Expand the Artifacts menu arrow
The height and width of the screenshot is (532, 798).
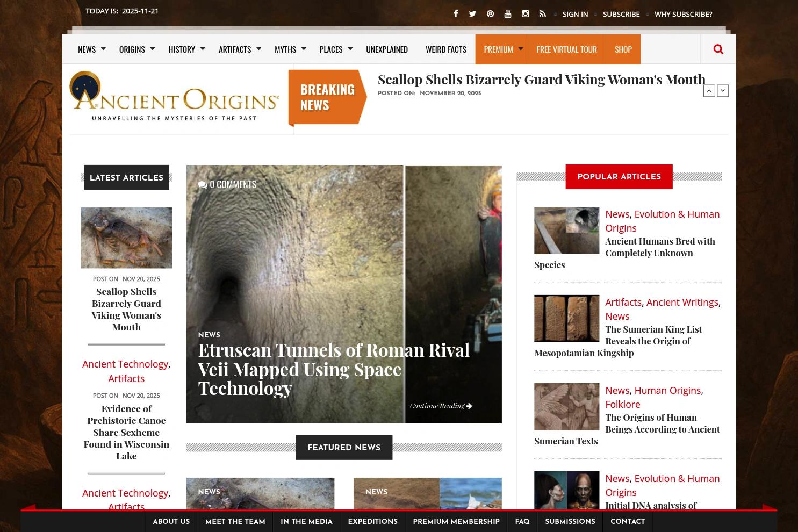pyautogui.click(x=258, y=49)
